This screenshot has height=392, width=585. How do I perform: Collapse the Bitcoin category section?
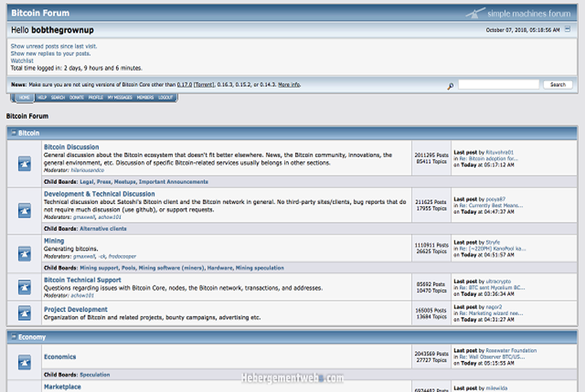point(14,133)
